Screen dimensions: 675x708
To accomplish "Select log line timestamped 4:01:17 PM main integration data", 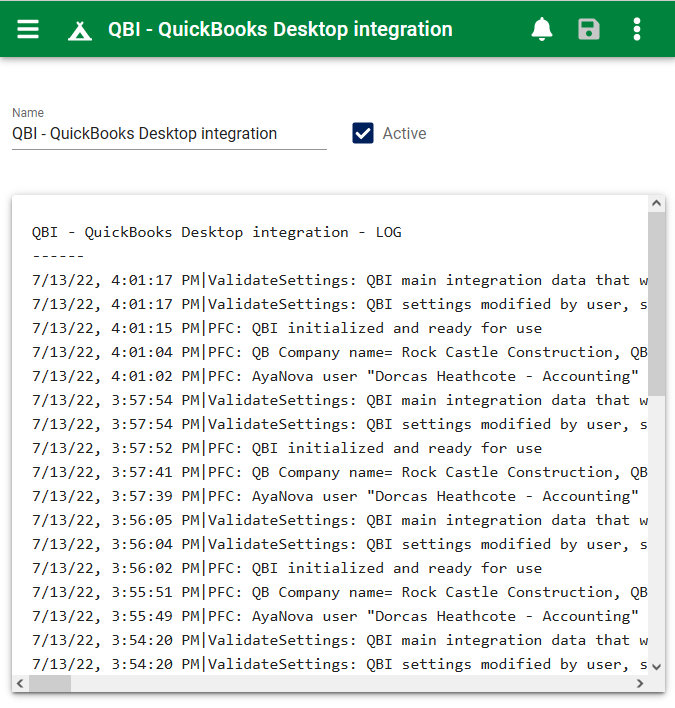I will pos(340,280).
